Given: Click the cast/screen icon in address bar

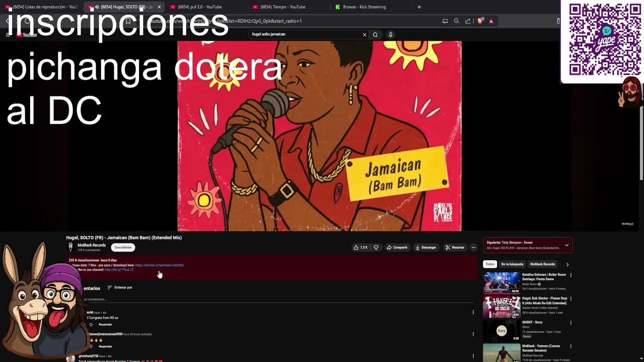Looking at the screenshot, I should 445,21.
